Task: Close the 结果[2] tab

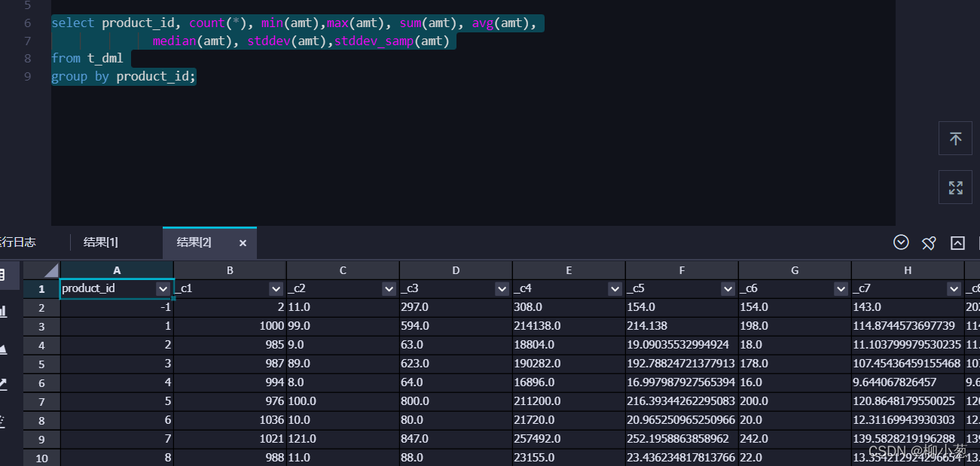Action: (243, 242)
